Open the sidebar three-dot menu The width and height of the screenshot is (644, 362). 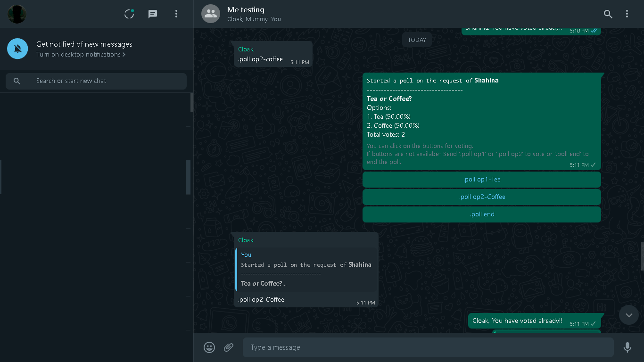coord(176,14)
